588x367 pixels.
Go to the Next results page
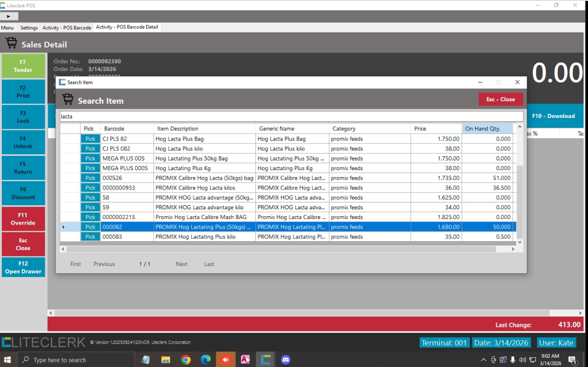coord(181,264)
